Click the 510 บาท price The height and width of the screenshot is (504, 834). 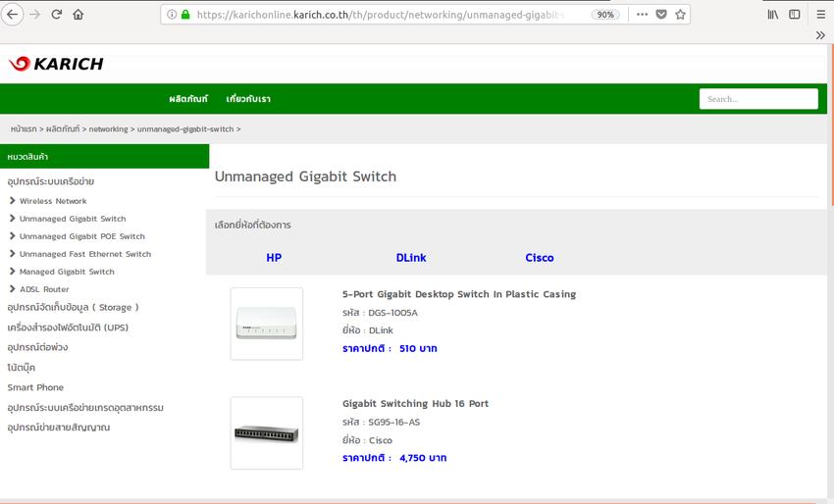point(418,349)
